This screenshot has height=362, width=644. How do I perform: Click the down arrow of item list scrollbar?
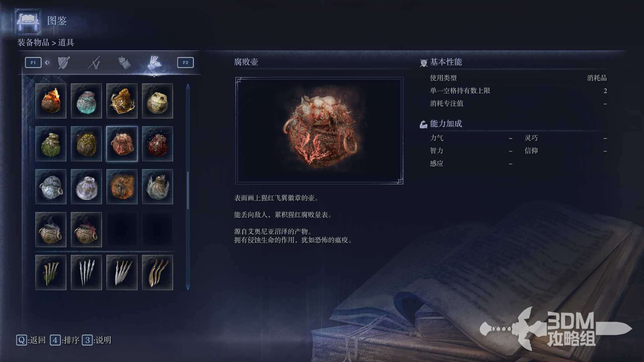pyautogui.click(x=188, y=287)
